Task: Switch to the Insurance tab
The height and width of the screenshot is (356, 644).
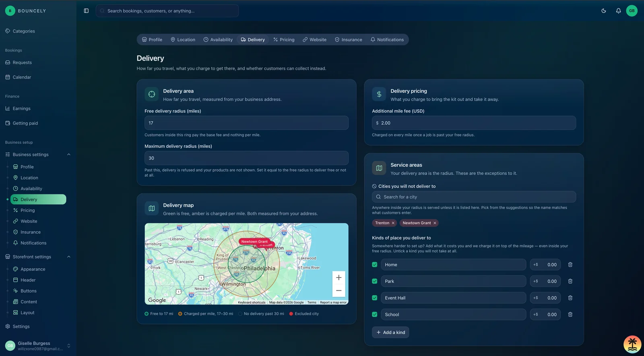Action: point(349,39)
